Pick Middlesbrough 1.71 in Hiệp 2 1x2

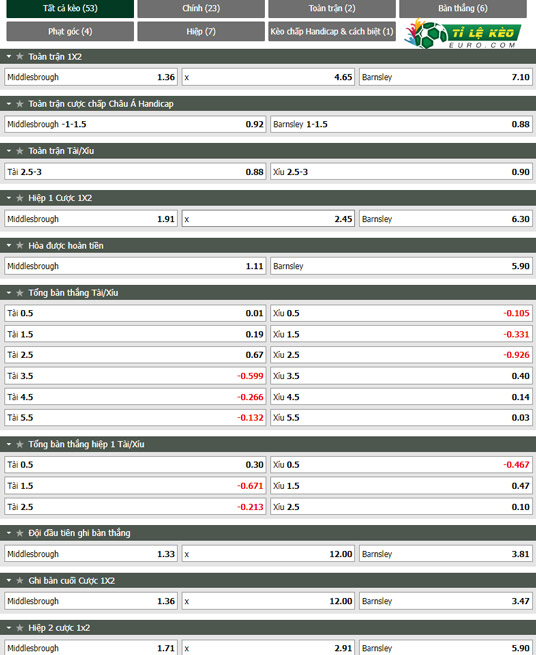[x=91, y=647]
